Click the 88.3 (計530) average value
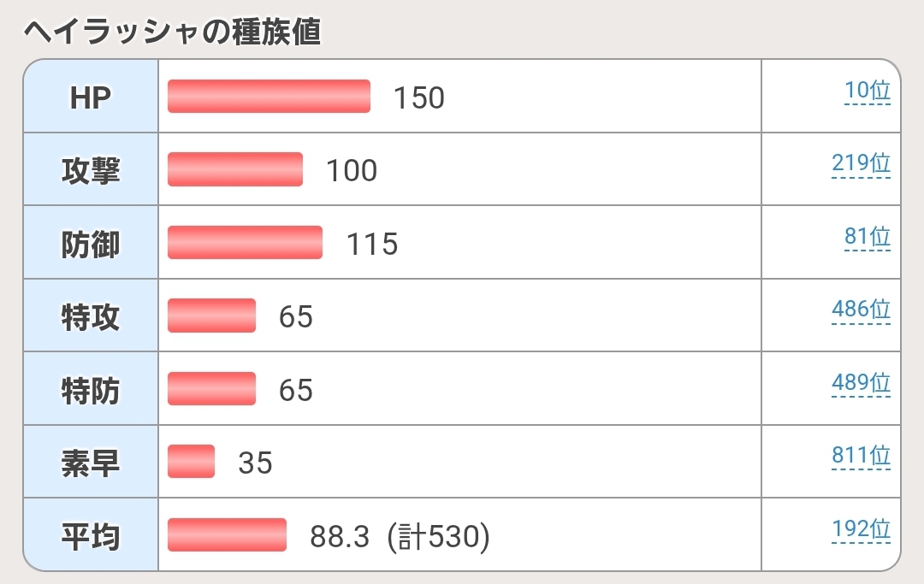 [400, 537]
